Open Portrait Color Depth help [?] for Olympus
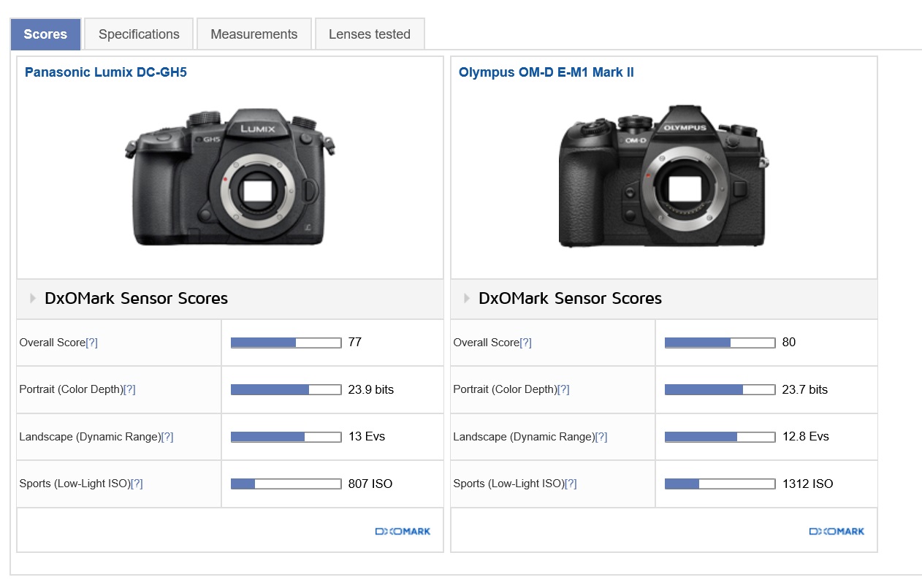922x588 pixels. [x=563, y=389]
